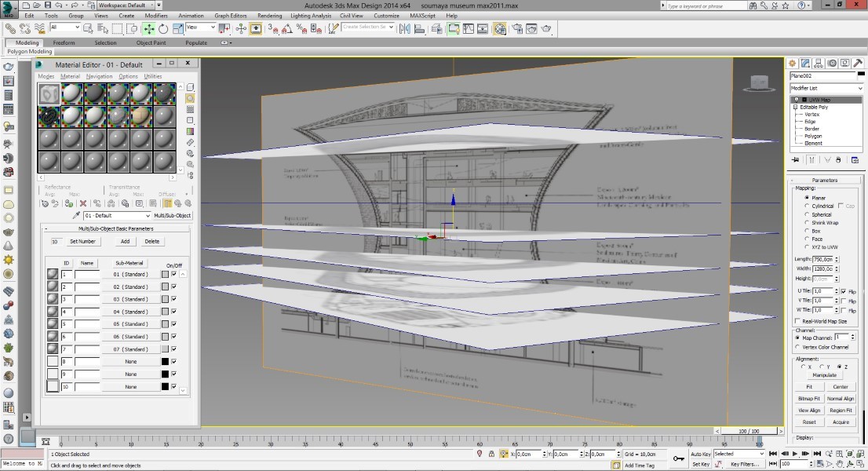Click the Set Number button
868x471 pixels.
tap(82, 242)
